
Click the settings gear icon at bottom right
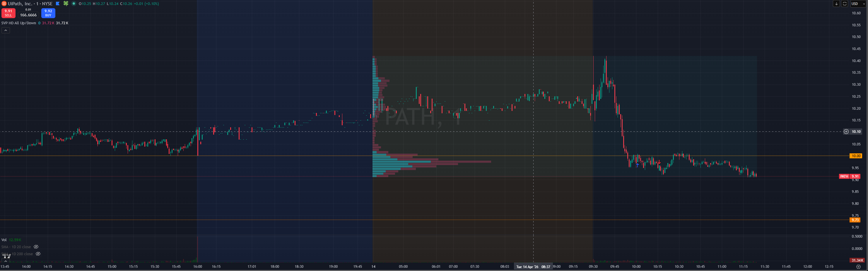tap(858, 267)
